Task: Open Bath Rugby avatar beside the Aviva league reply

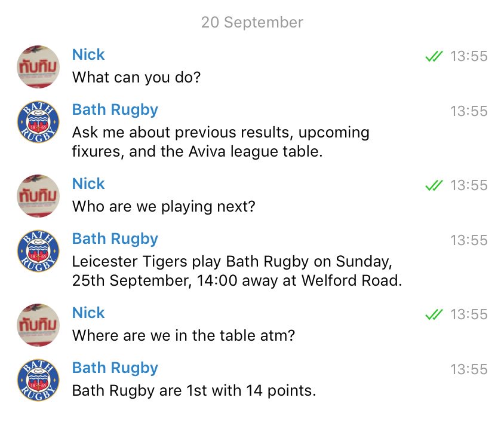Action: point(39,122)
